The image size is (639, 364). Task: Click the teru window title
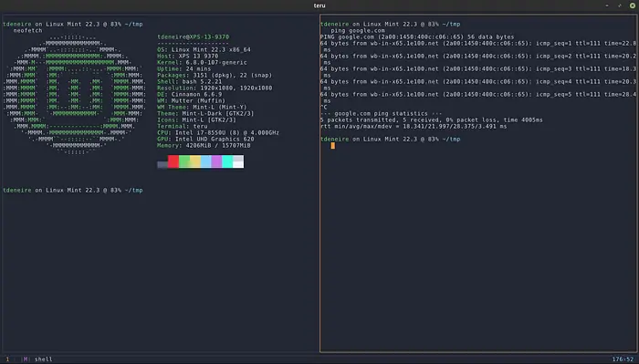click(x=319, y=5)
